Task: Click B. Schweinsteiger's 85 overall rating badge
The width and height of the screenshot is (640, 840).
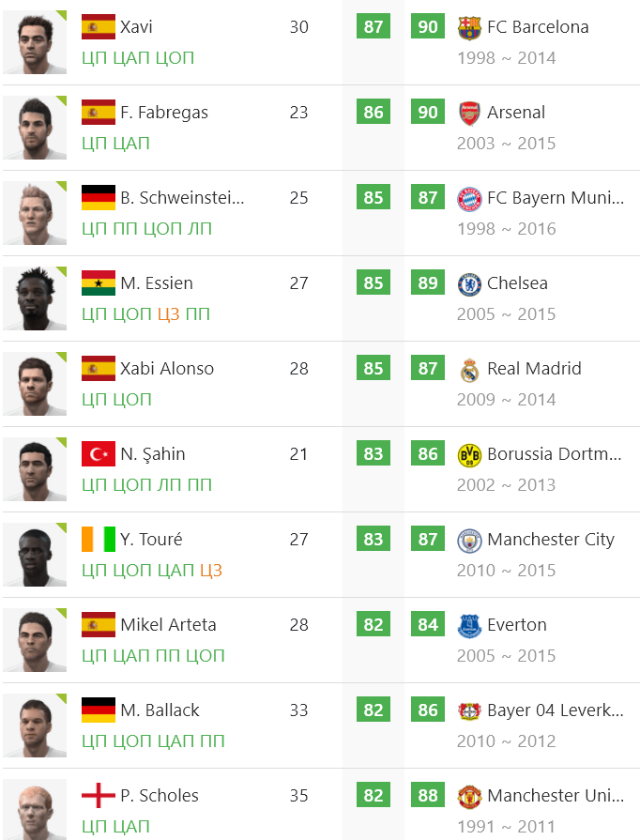Action: (x=373, y=198)
